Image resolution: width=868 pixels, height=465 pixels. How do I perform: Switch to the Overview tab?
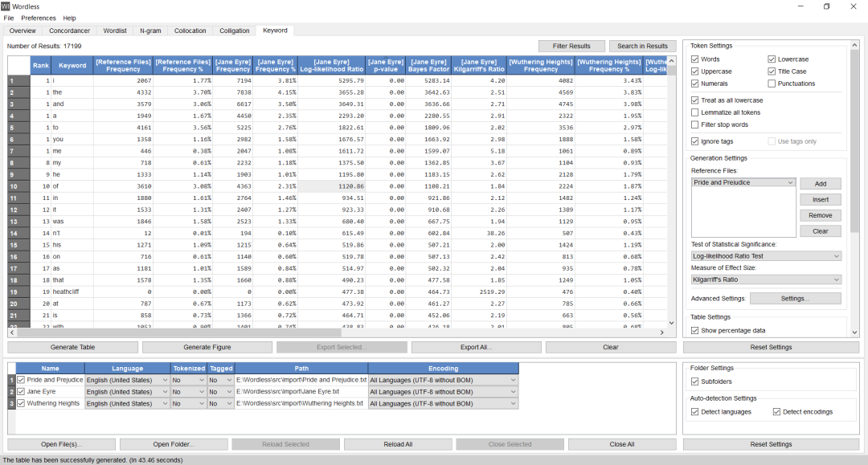23,31
